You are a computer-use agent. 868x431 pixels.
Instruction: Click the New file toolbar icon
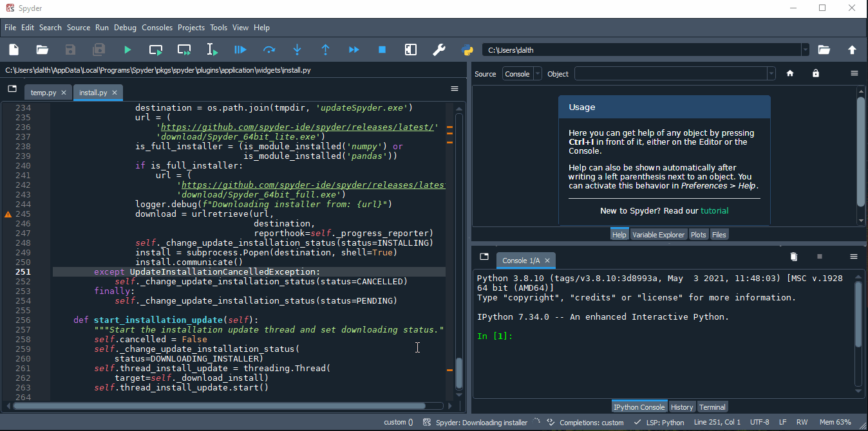pos(14,50)
